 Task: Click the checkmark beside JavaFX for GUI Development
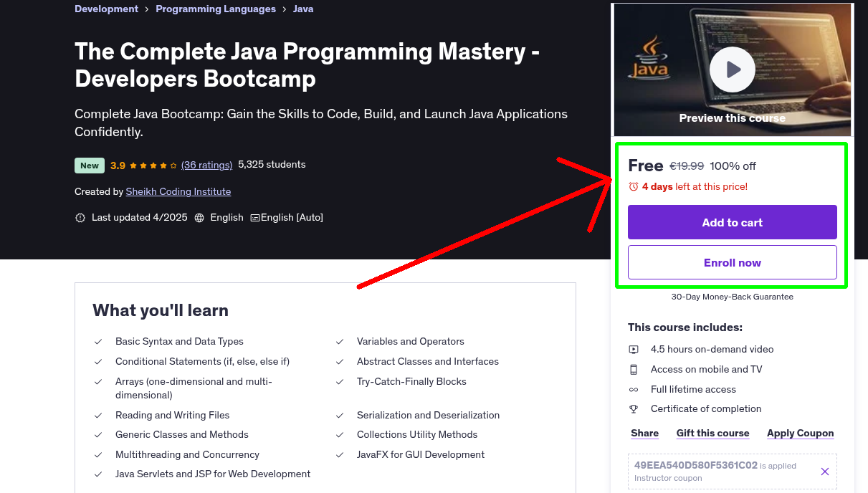(x=340, y=455)
